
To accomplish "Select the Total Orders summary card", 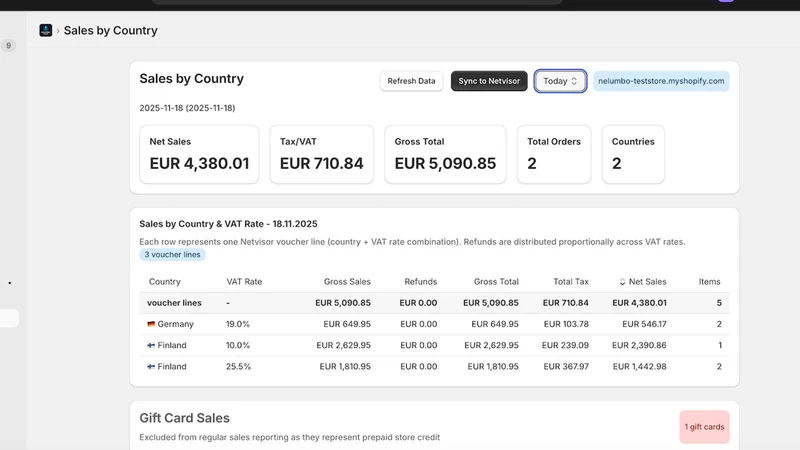I will [x=554, y=154].
